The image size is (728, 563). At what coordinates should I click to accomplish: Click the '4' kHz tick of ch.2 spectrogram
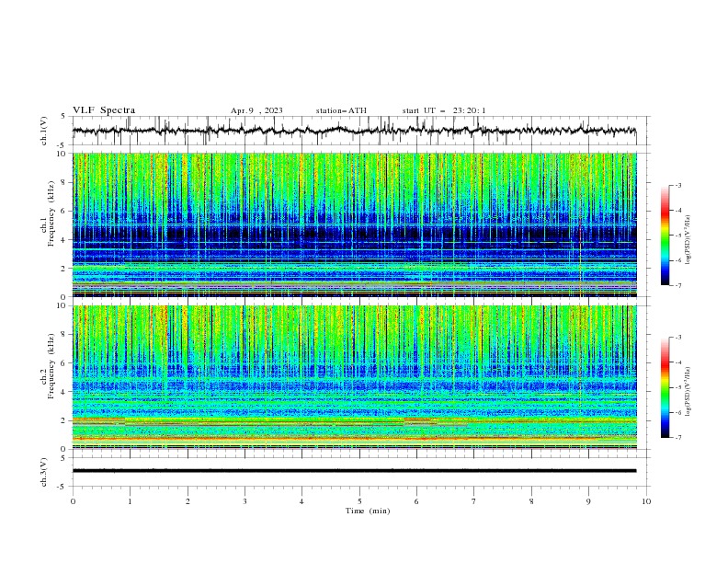click(65, 392)
